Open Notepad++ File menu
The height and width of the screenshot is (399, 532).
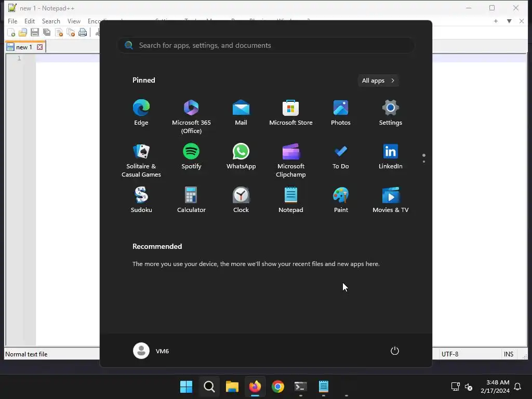12,21
